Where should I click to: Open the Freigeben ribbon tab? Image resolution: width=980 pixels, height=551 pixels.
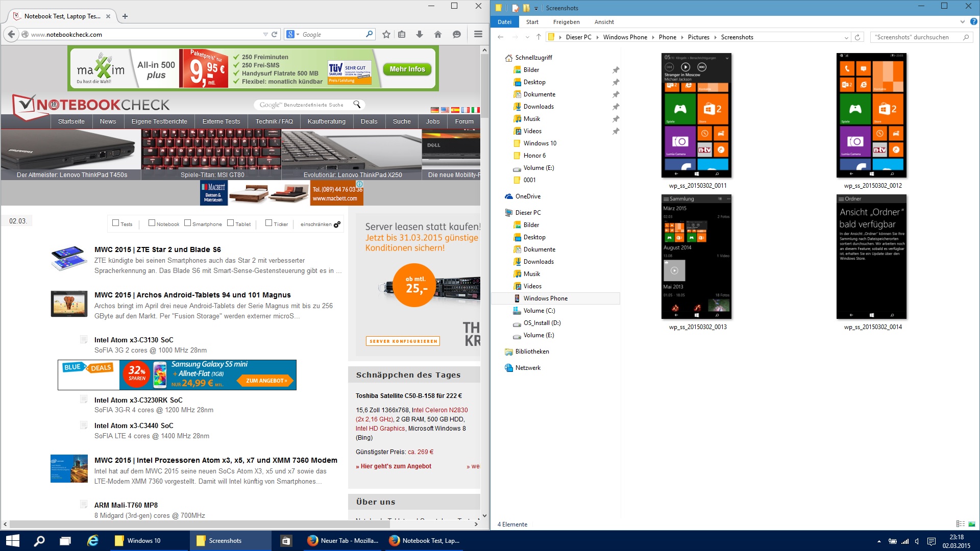[x=566, y=22]
